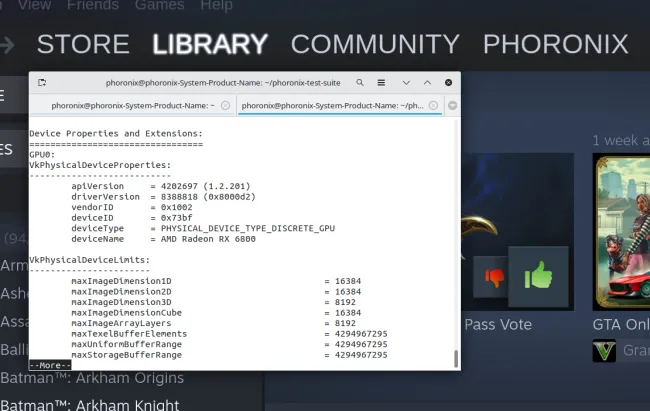Click the forward navigation arrow in Steam
650x411 pixels.
click(x=7, y=45)
